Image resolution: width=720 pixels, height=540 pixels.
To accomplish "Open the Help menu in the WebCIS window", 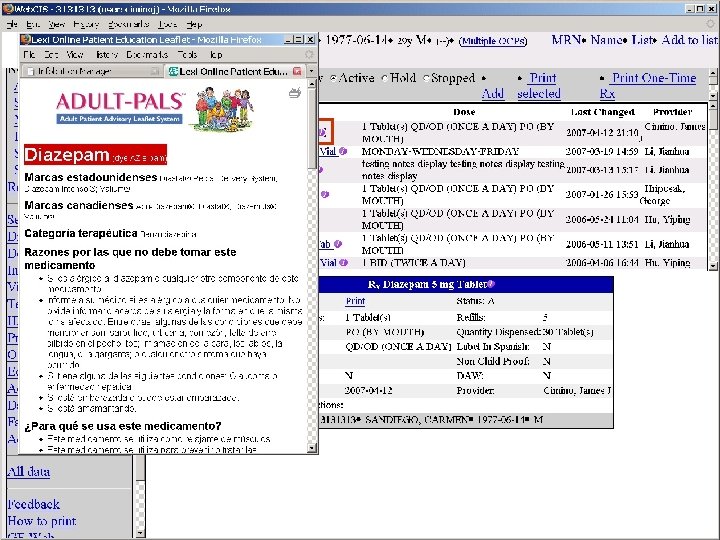I will (194, 24).
